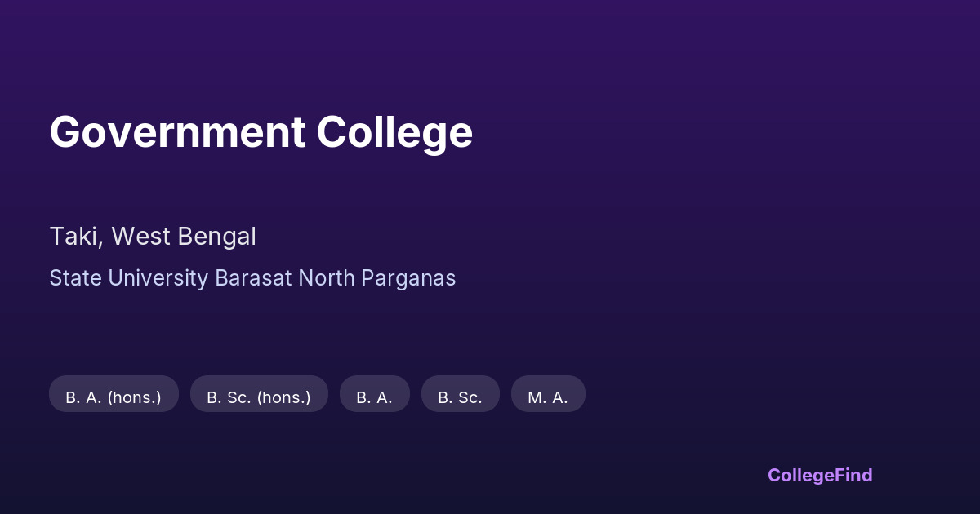
Task: Click the Find part of the CollegeFind logo
Action: [853, 475]
